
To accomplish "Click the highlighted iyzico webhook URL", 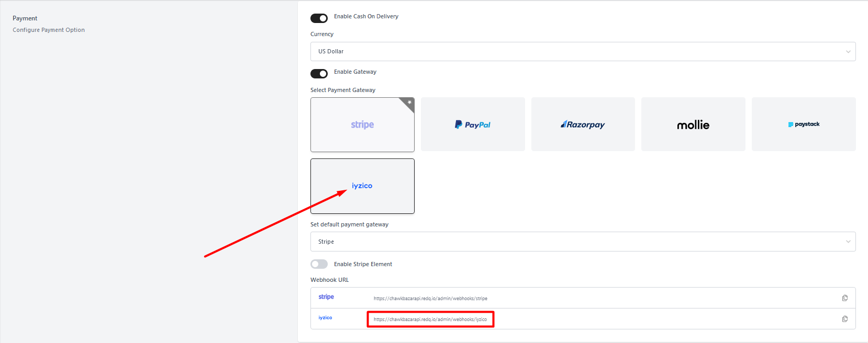I will pos(430,319).
